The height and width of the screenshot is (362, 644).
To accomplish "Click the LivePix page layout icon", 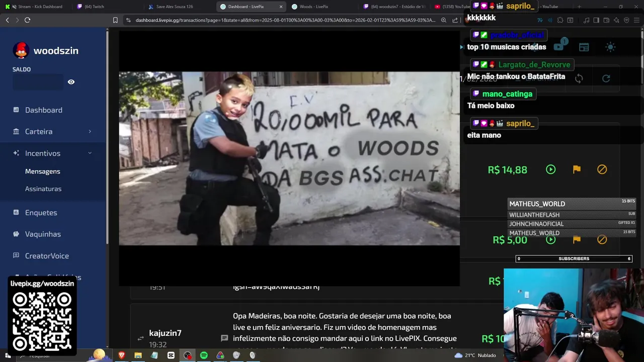I will coord(584,47).
